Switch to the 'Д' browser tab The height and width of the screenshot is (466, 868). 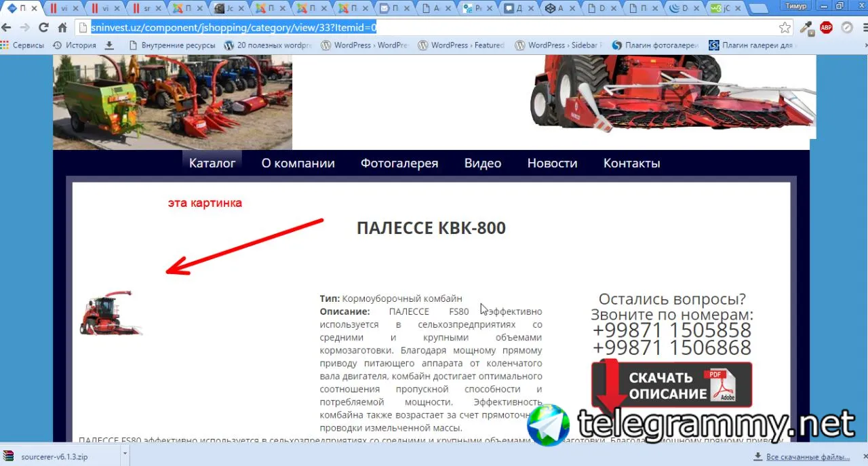[x=519, y=9]
